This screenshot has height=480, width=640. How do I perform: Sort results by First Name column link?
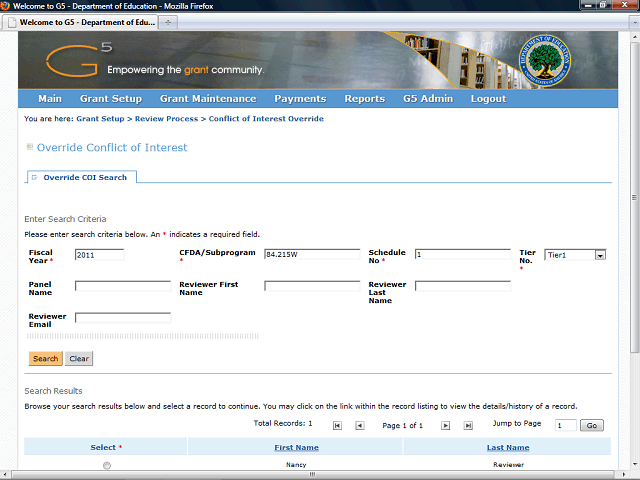click(296, 447)
